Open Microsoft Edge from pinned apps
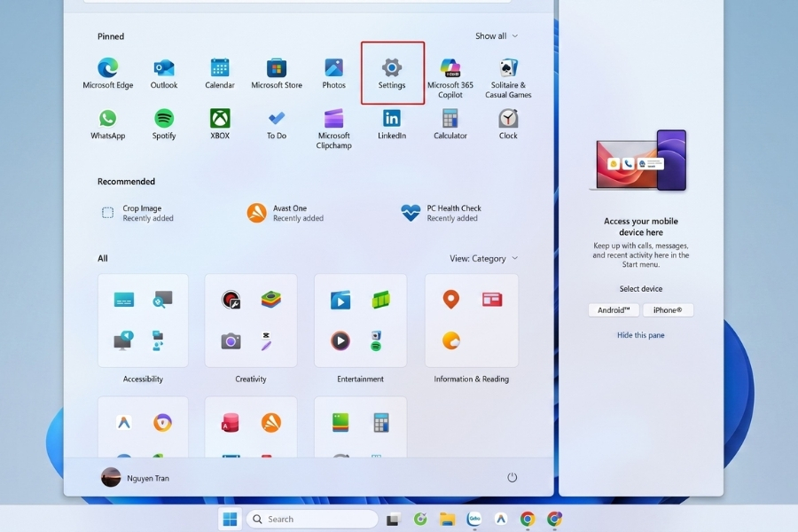The width and height of the screenshot is (798, 532). click(107, 74)
